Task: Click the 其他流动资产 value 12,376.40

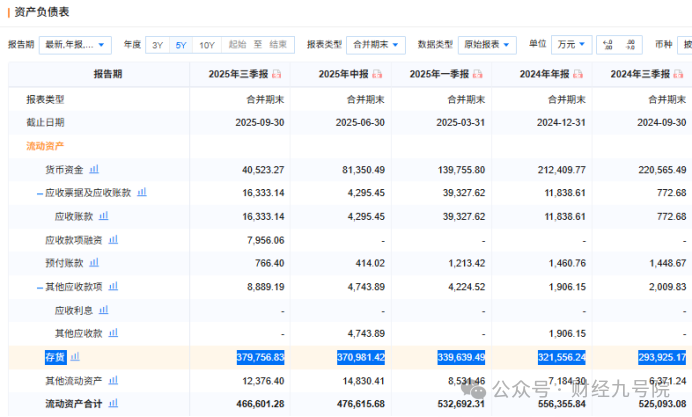Action: [263, 381]
